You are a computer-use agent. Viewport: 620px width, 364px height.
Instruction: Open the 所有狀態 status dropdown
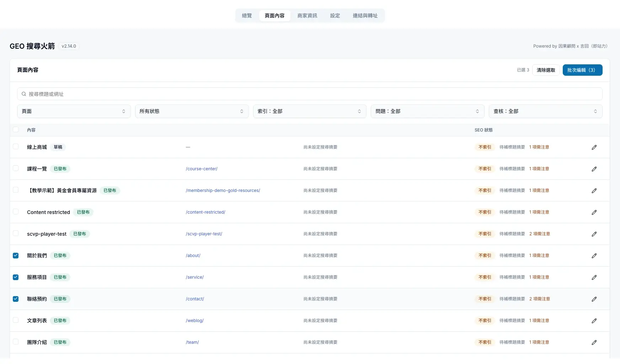pyautogui.click(x=192, y=111)
